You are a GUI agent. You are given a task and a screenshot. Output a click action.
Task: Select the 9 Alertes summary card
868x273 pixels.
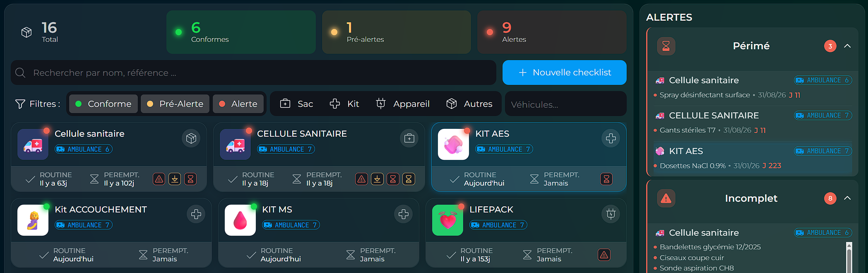(x=552, y=32)
